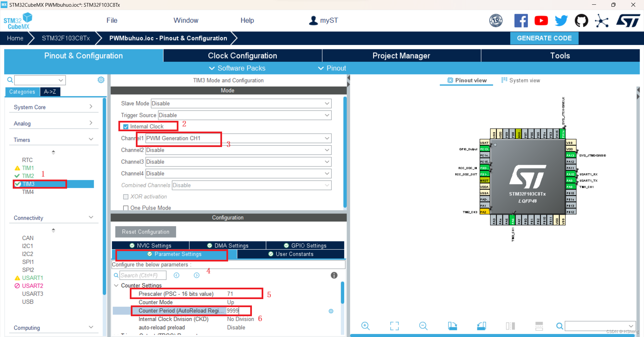Switch to Project Manager tab
This screenshot has height=337, width=644.
click(x=401, y=56)
